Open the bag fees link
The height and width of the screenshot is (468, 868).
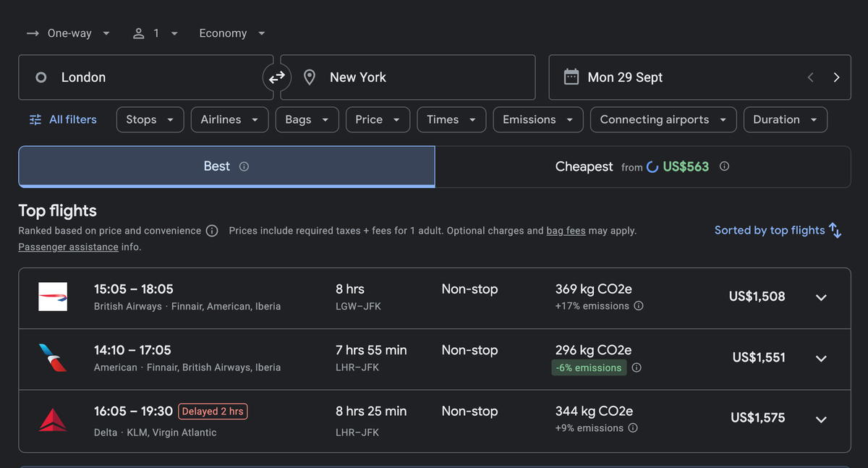tap(566, 231)
